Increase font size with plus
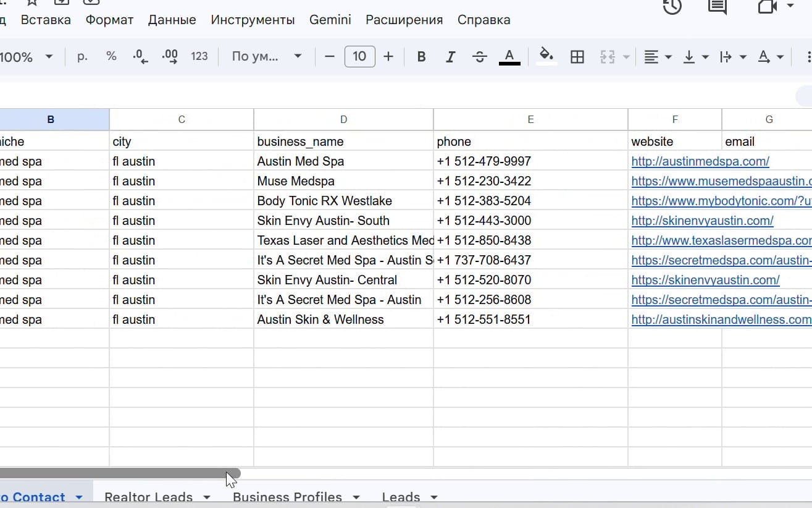This screenshot has width=812, height=508. [388, 57]
